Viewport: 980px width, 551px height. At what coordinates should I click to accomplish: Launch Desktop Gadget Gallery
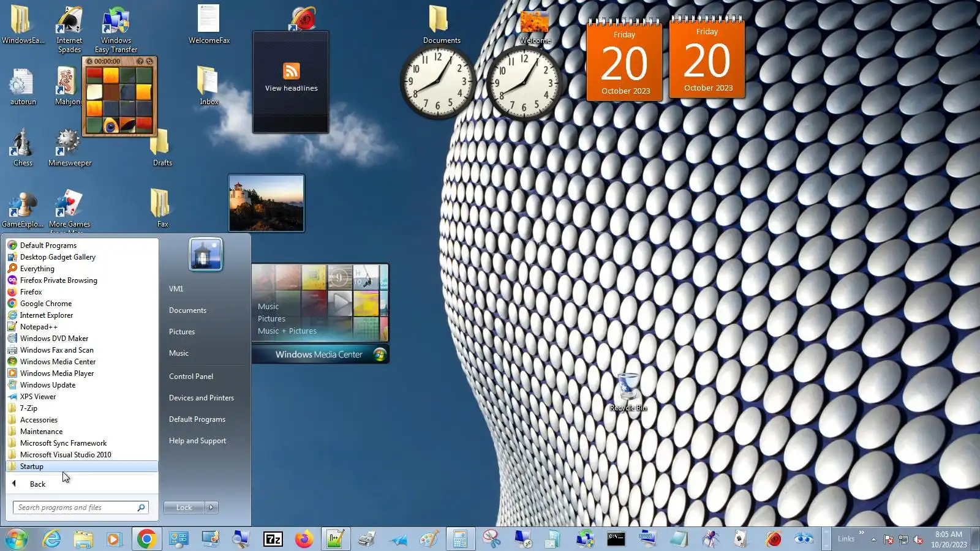82,257
